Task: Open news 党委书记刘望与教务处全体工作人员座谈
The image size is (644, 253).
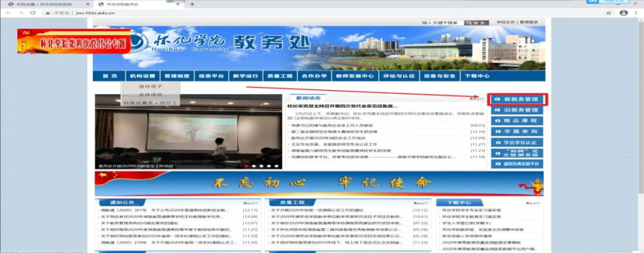Action: point(332,125)
